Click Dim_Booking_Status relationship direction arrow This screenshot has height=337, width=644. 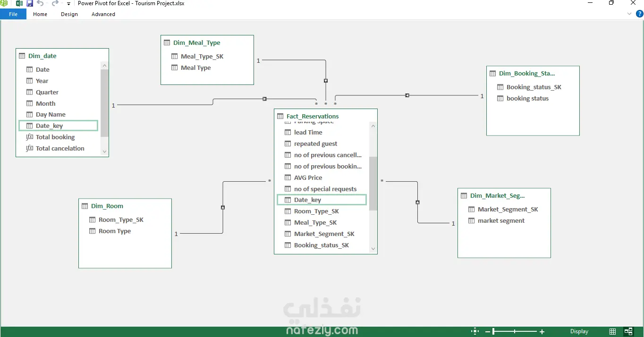point(407,95)
